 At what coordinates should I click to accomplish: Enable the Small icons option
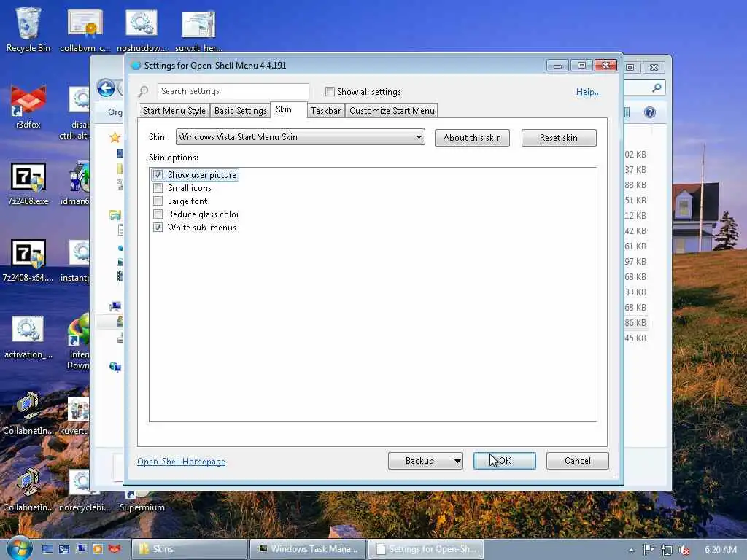(x=158, y=188)
